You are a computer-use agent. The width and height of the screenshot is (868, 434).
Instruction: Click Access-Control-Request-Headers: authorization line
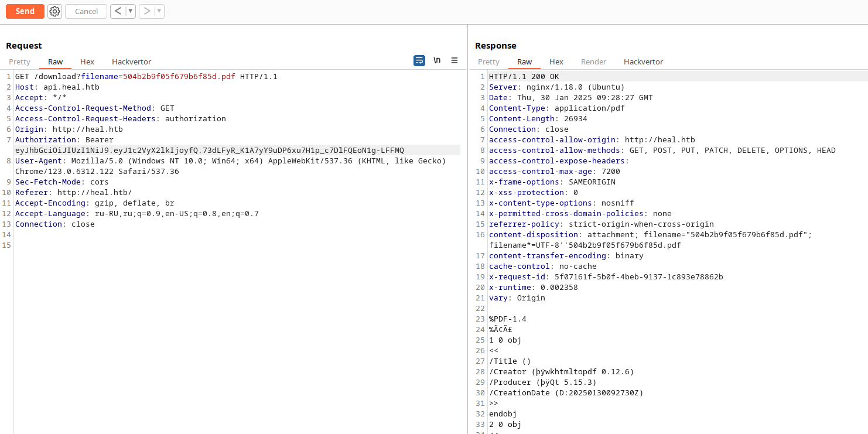click(x=121, y=118)
